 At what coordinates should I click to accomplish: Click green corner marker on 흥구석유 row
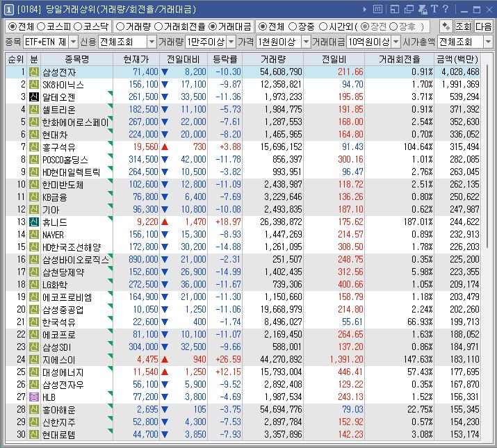tap(111, 143)
